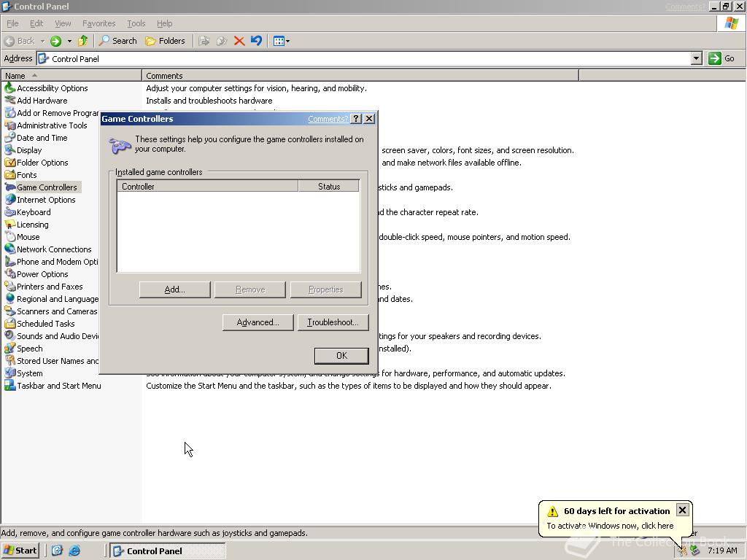
Task: Open the Keyboard icon
Action: click(x=10, y=212)
